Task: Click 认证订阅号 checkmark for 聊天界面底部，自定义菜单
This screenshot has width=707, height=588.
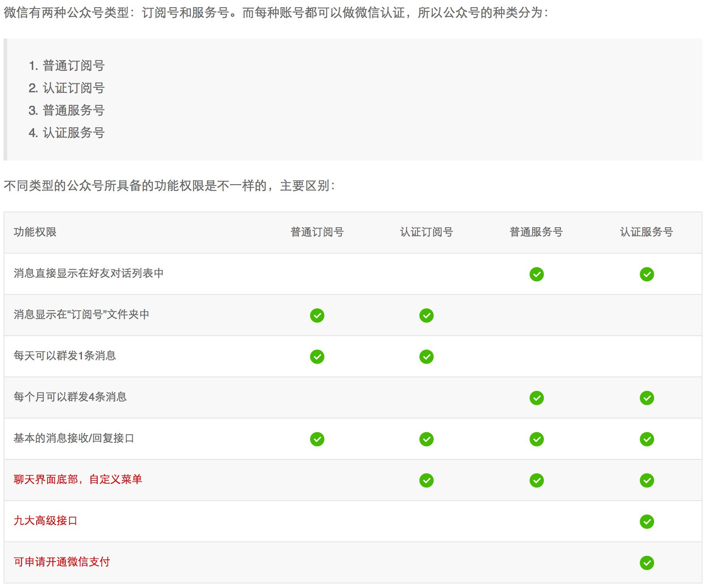Action: tap(426, 480)
